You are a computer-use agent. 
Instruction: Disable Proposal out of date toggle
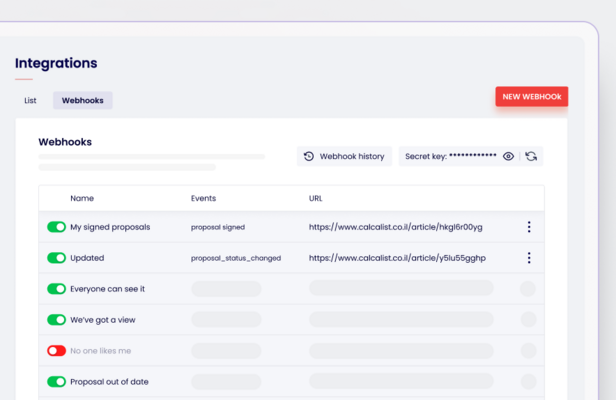point(56,382)
